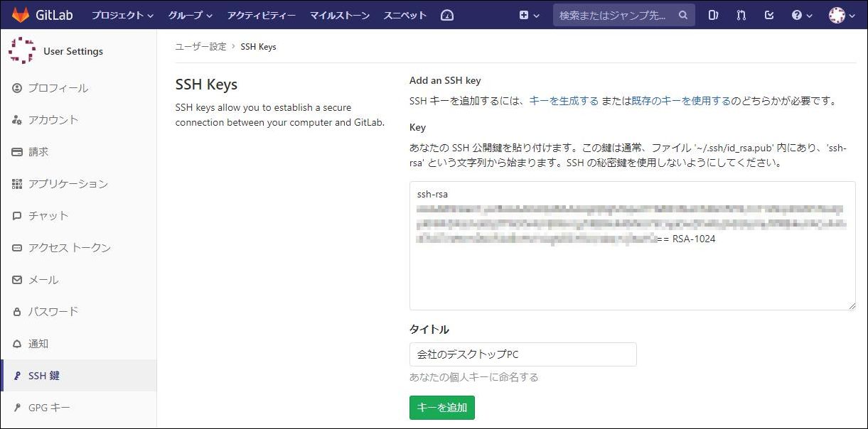
Task: Open マイルストーン in top navigation
Action: (x=339, y=15)
